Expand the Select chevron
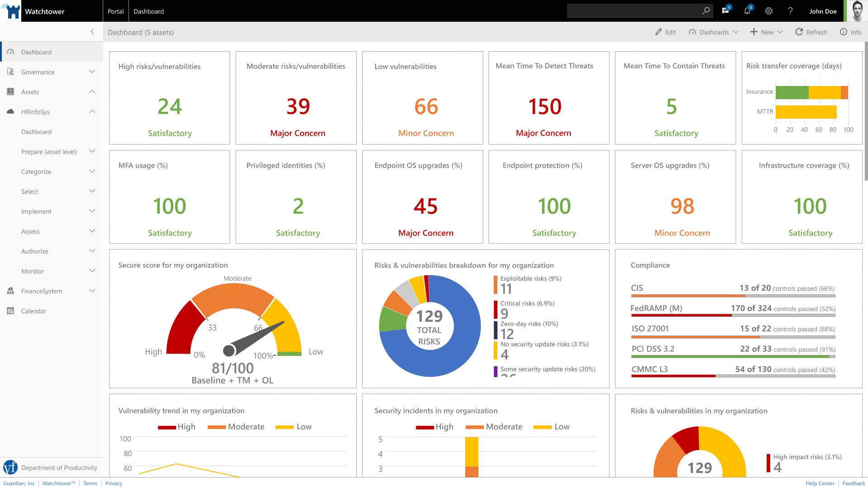Screen dimensions: 868x488 click(92, 191)
